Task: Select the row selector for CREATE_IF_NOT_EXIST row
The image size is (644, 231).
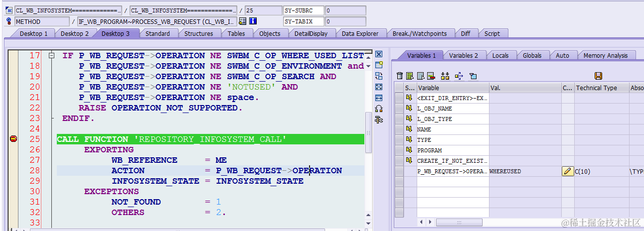Action: 399,160
